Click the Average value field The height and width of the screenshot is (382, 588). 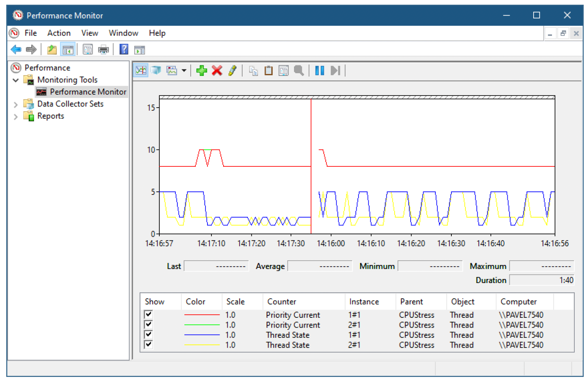320,266
